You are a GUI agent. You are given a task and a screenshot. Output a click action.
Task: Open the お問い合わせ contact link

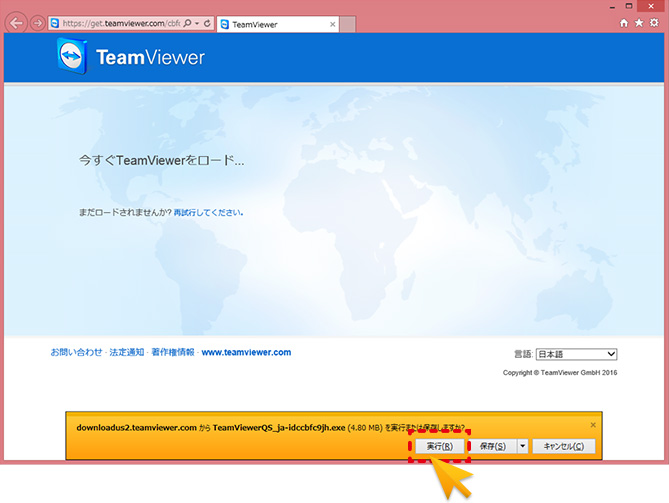[76, 352]
